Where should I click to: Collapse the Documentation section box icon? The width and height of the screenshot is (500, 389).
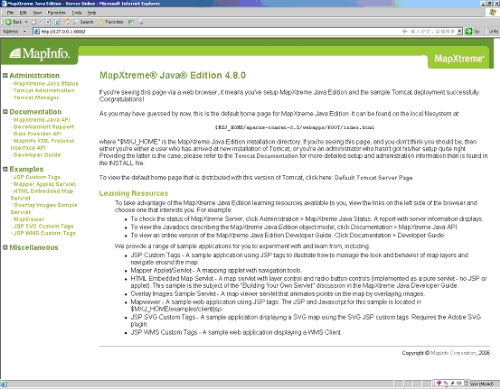(x=5, y=112)
